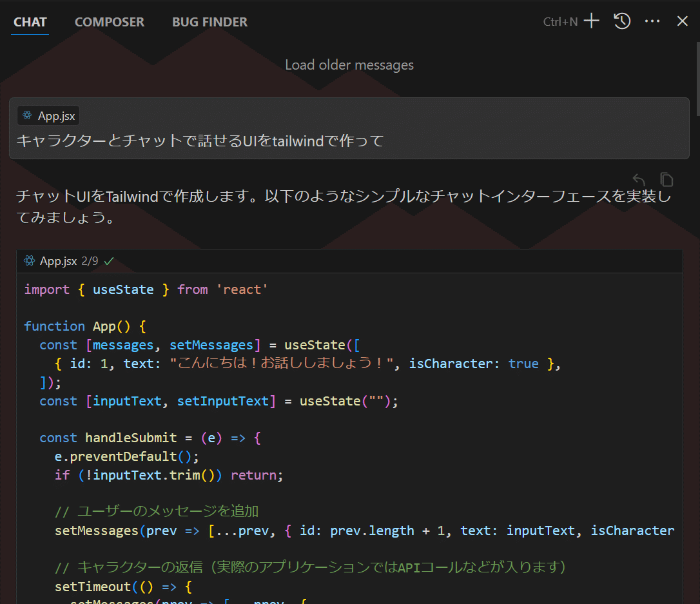Viewport: 700px width, 604px height.
Task: Start a new chat with plus icon
Action: (x=592, y=21)
